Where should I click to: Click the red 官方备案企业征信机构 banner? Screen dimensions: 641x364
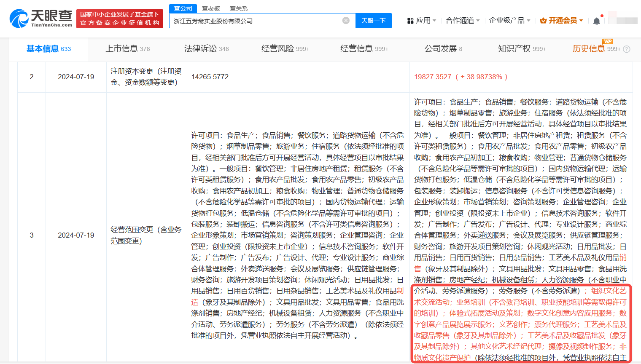click(120, 19)
